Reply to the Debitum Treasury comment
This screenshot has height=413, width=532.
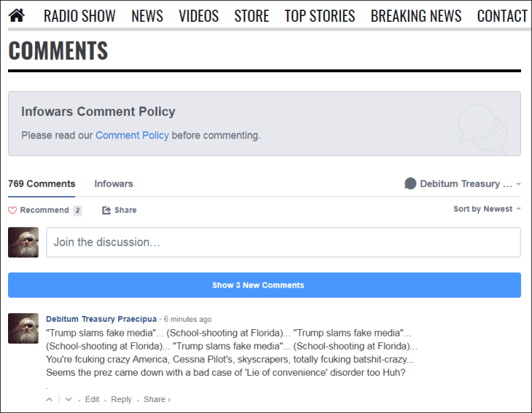tap(121, 399)
